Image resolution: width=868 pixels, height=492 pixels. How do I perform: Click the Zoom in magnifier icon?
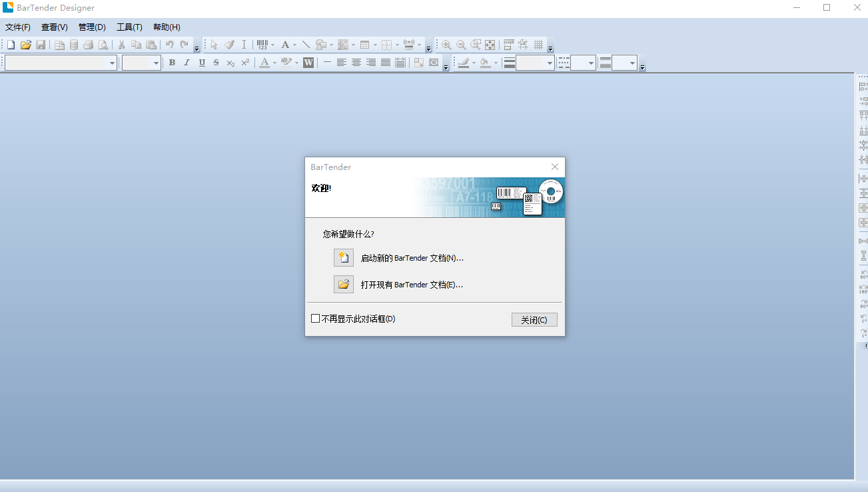pyautogui.click(x=446, y=45)
